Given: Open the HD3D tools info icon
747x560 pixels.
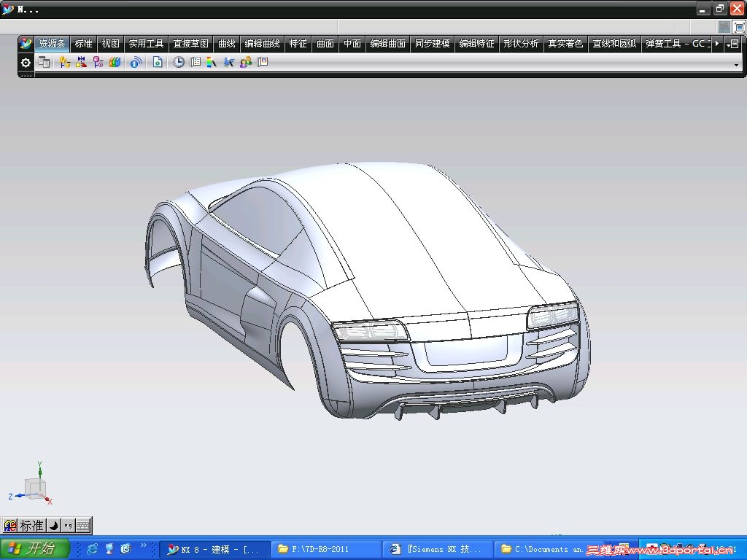Looking at the screenshot, I should point(136,62).
